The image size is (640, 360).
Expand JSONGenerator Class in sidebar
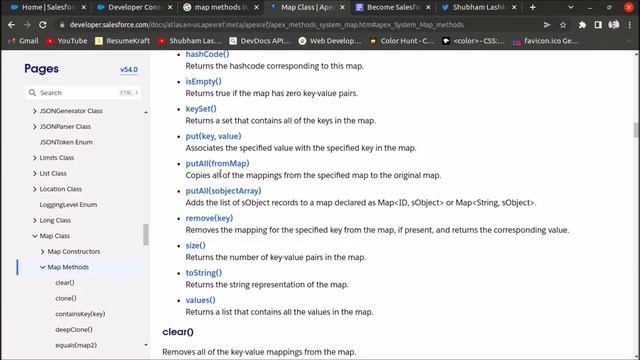[35, 111]
